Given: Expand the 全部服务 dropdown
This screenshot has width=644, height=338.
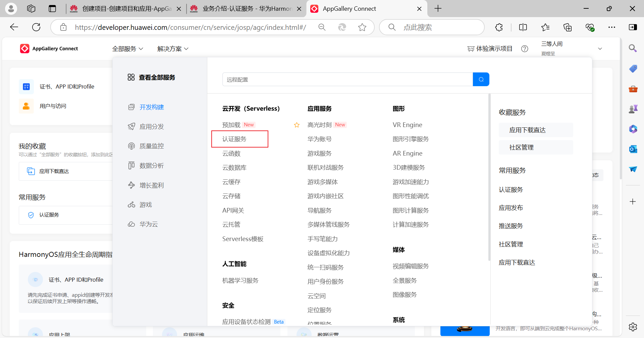Looking at the screenshot, I should click(x=127, y=49).
